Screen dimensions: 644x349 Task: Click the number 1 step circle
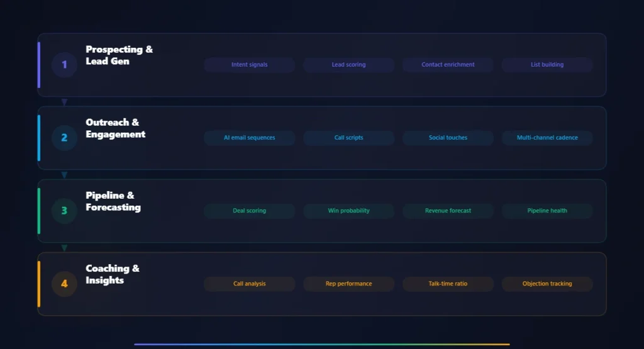pos(65,65)
